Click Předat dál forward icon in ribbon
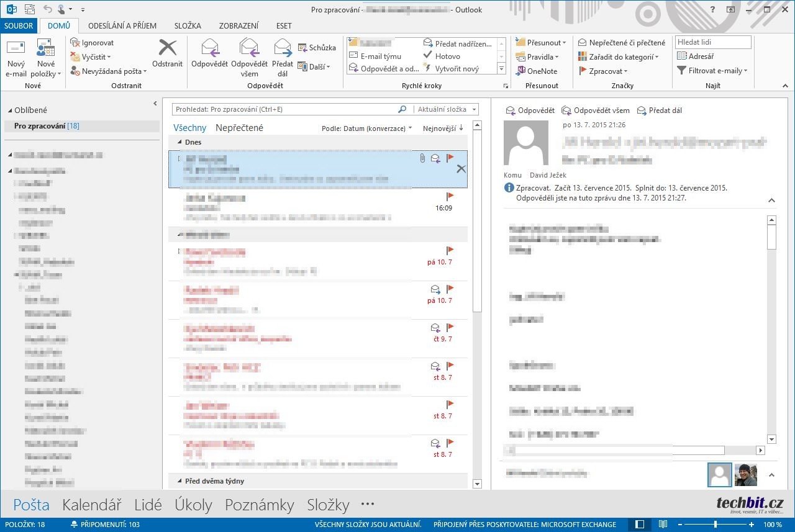Viewport: 795px width, 532px height. pos(283,48)
